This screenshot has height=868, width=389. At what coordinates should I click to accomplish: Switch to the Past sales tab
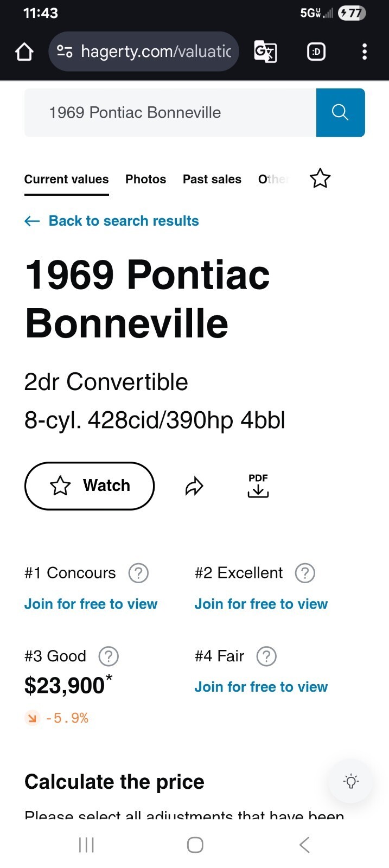(x=212, y=179)
